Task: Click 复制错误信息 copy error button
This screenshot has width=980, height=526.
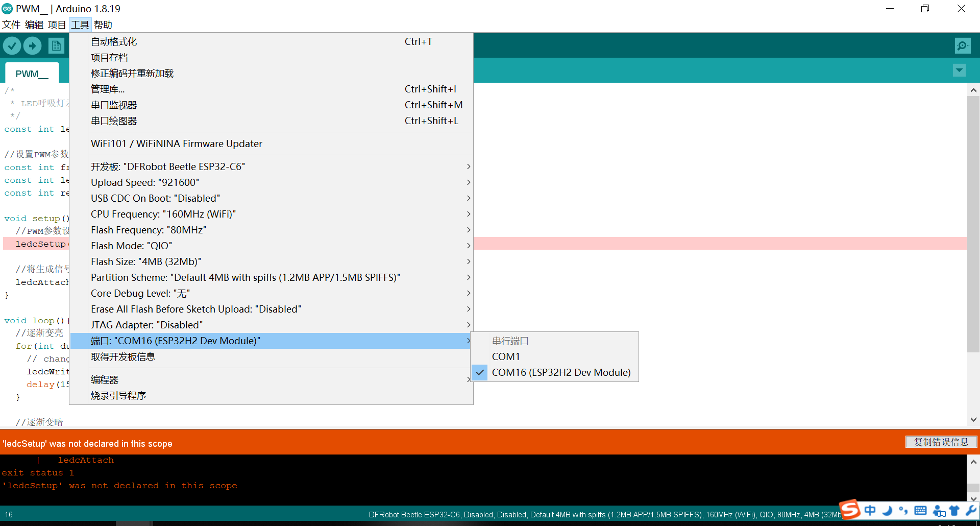Action: point(941,442)
